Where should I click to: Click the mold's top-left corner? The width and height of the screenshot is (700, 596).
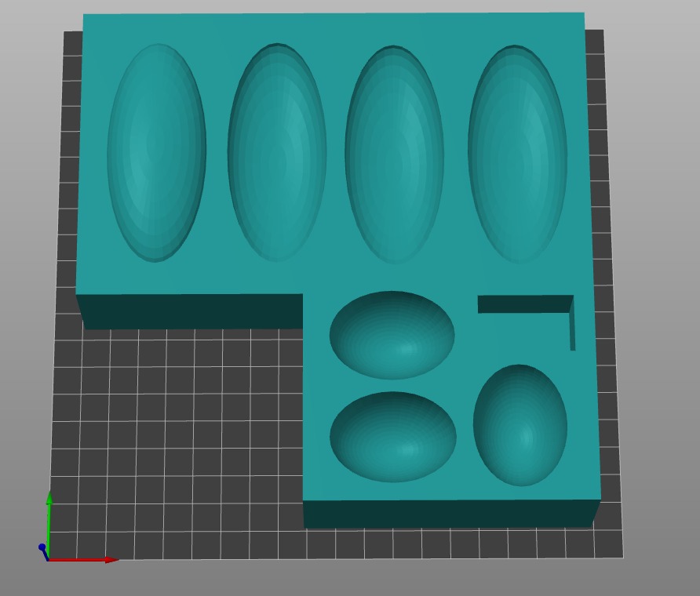85,16
